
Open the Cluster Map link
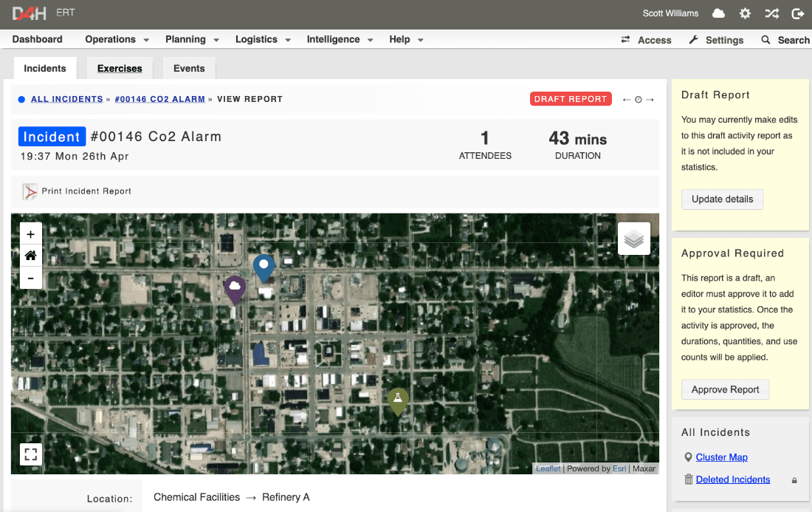[721, 457]
